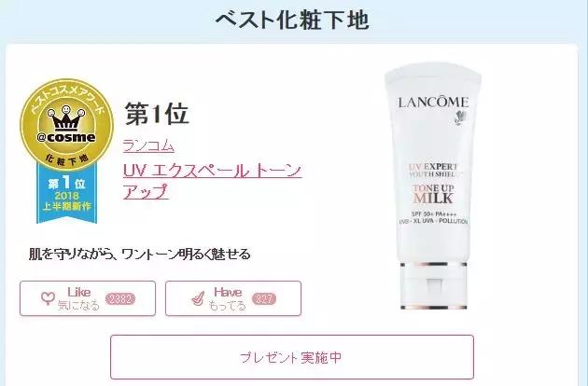Click the LANCÔME brand text on tube
Viewport: 588px width, 386px height.
[433, 103]
